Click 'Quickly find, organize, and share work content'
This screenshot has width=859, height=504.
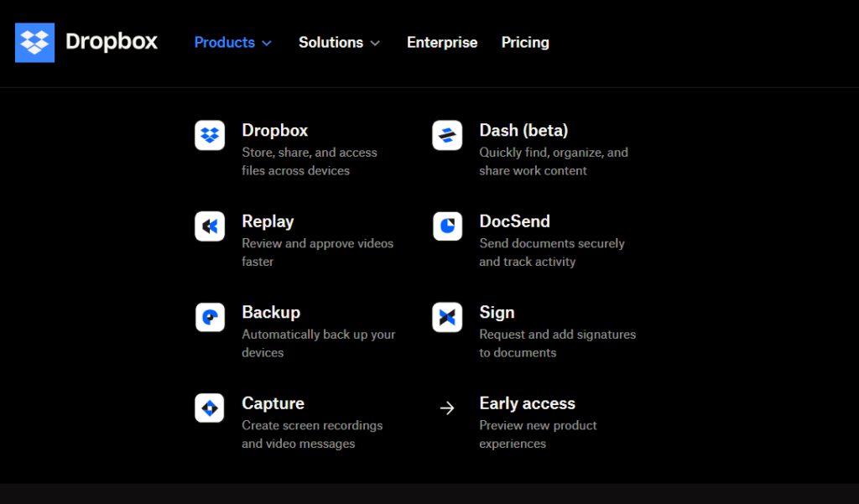[554, 162]
